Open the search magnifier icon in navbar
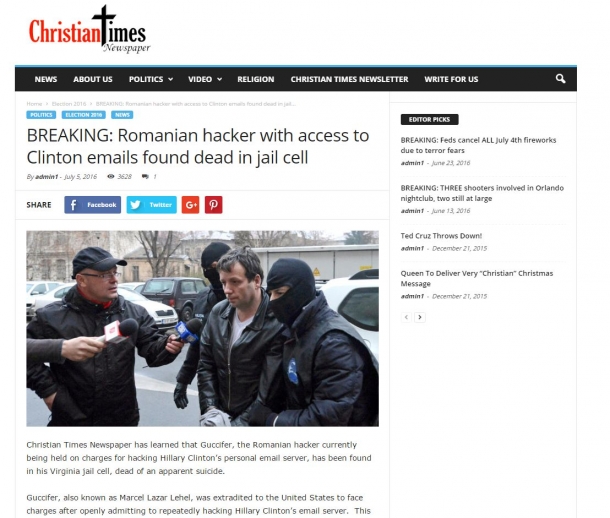 point(560,79)
